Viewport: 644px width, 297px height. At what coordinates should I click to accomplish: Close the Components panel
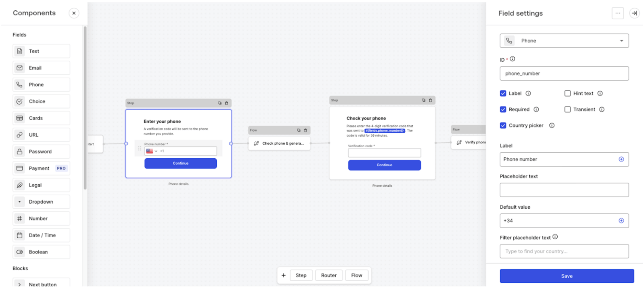click(74, 13)
